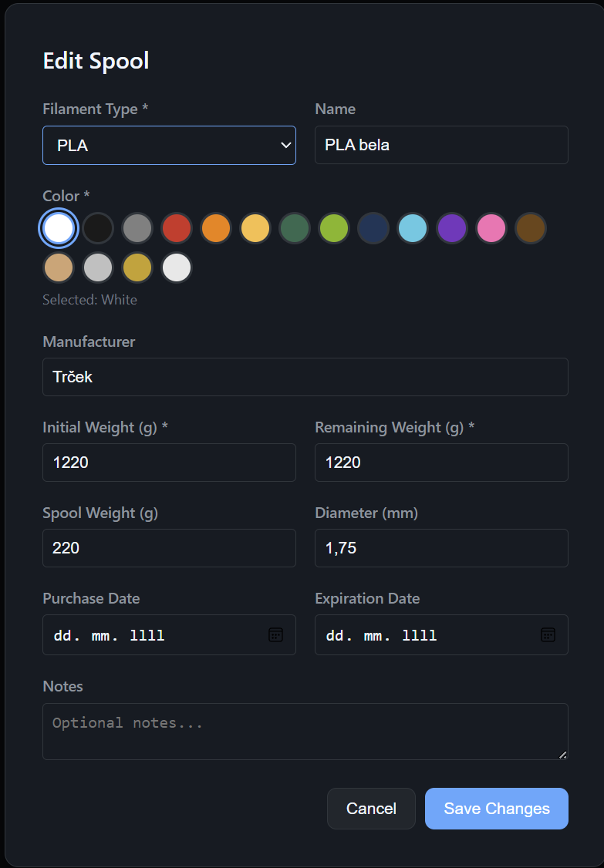
Task: Open the Expiration Date calendar picker icon
Action: (x=548, y=634)
